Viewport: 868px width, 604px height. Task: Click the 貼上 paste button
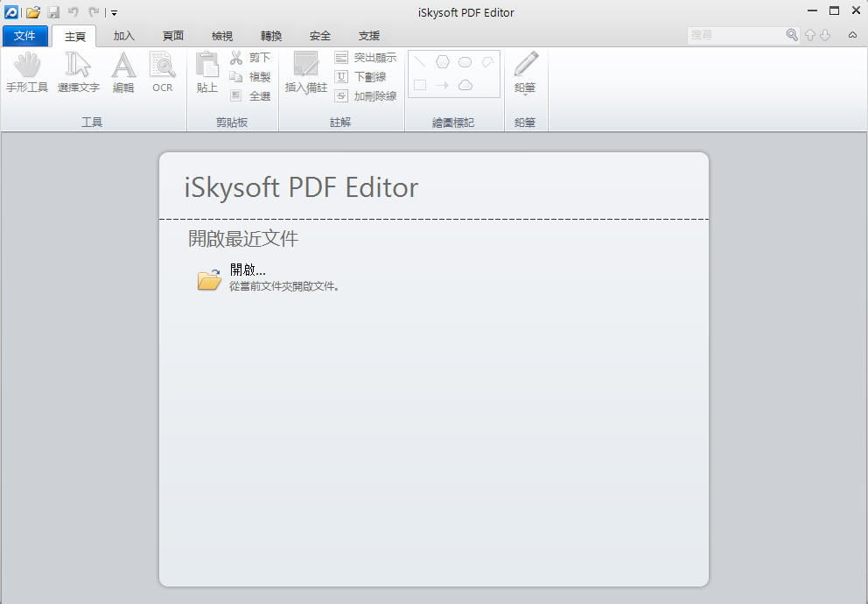point(207,73)
